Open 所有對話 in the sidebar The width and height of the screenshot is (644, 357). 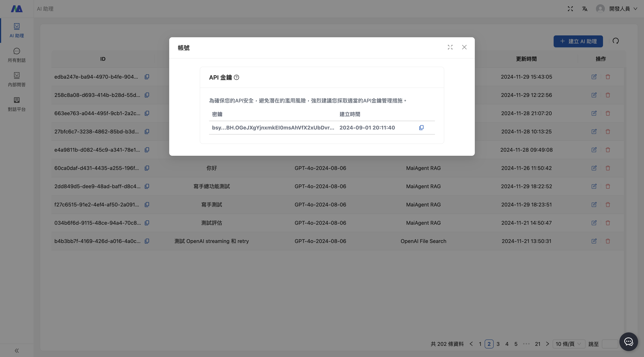17,55
